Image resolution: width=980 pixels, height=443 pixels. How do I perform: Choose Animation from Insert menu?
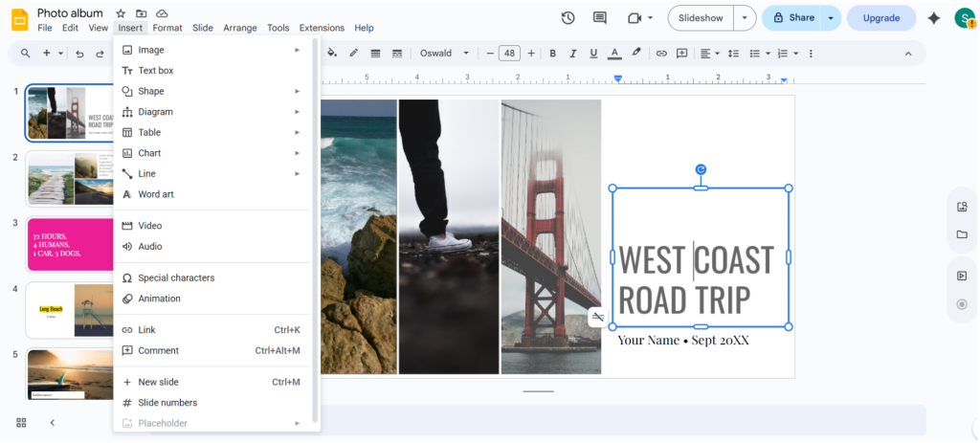pyautogui.click(x=212, y=299)
